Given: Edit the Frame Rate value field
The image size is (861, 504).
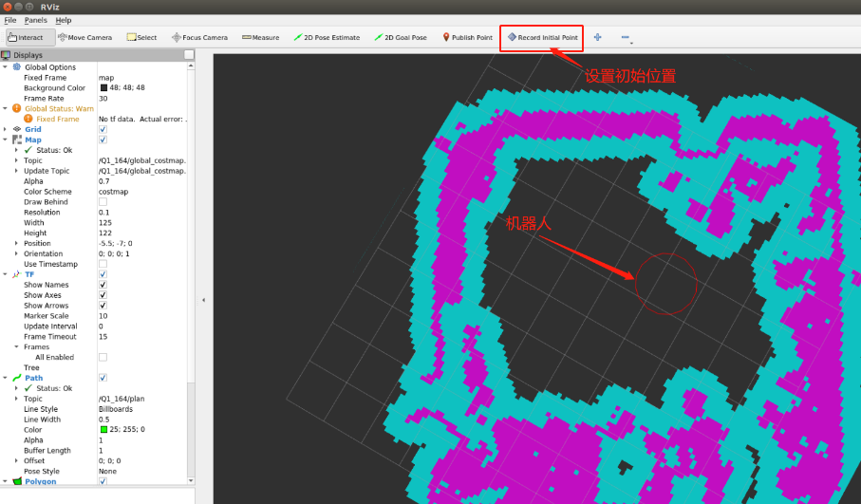Looking at the screenshot, I should [142, 99].
